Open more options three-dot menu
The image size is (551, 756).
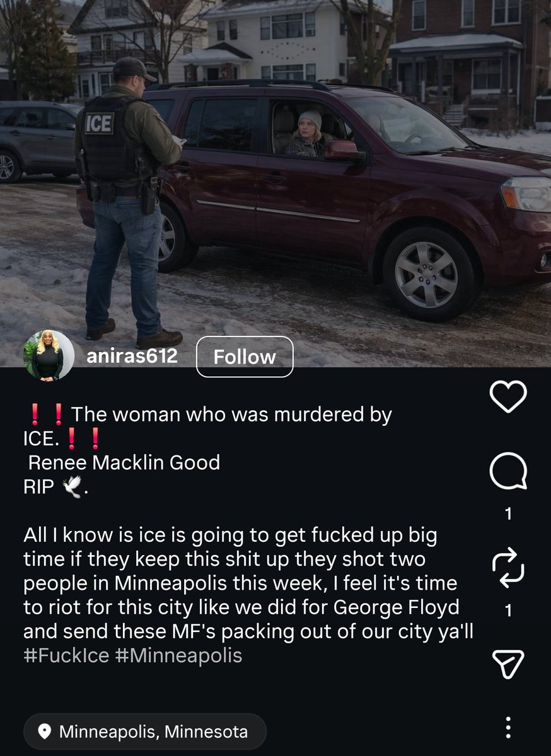508,728
